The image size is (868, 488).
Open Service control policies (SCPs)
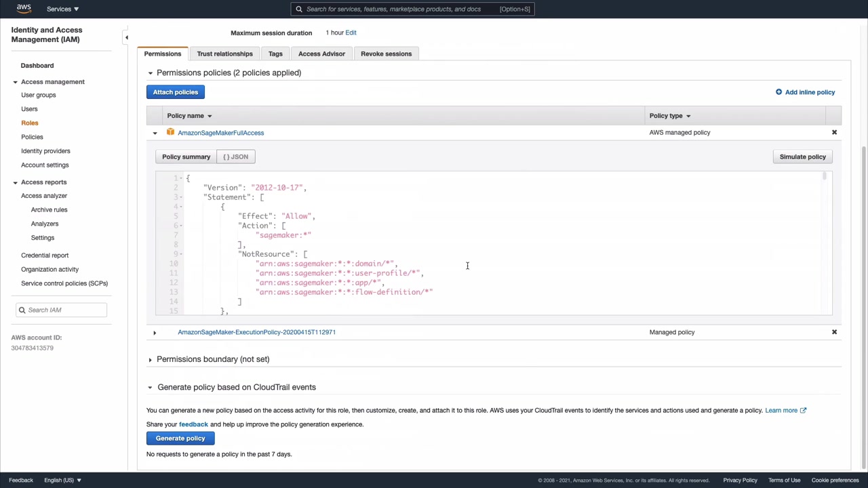64,283
